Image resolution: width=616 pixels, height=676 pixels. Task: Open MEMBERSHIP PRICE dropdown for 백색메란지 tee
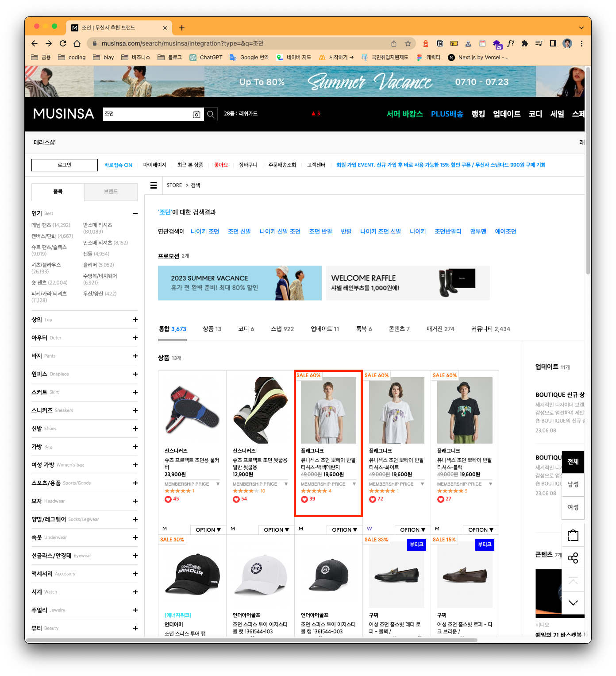[x=328, y=484]
